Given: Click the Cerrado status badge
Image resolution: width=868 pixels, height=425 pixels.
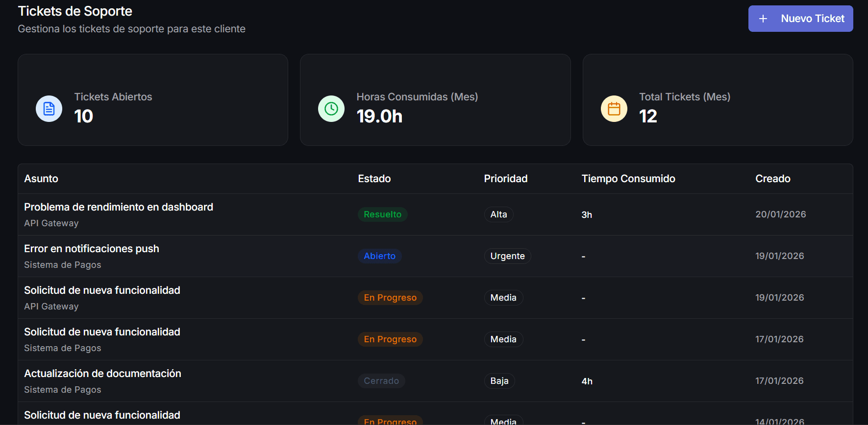Looking at the screenshot, I should coord(381,381).
